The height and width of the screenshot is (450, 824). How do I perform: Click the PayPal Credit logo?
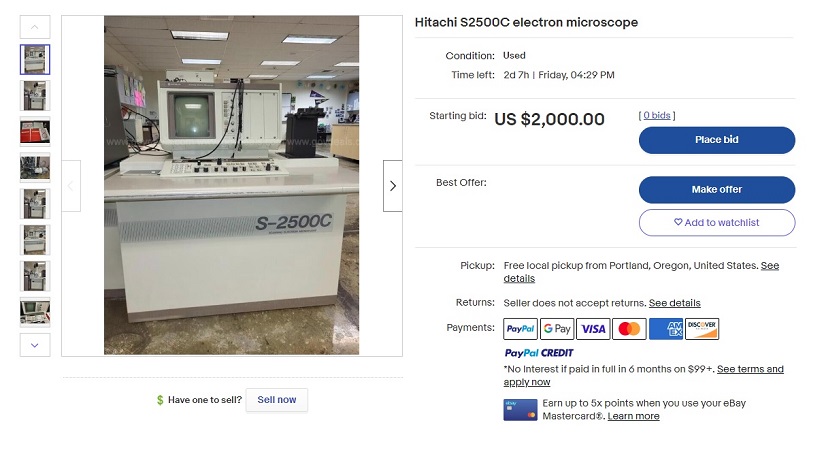(539, 353)
